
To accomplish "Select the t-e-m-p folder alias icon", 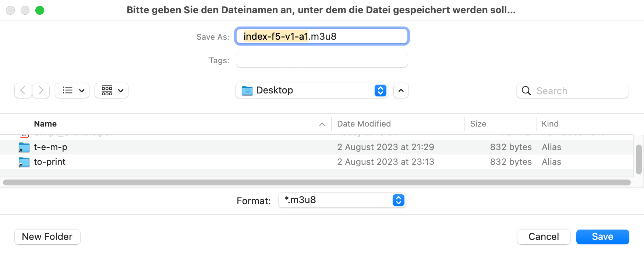I will coord(24,148).
